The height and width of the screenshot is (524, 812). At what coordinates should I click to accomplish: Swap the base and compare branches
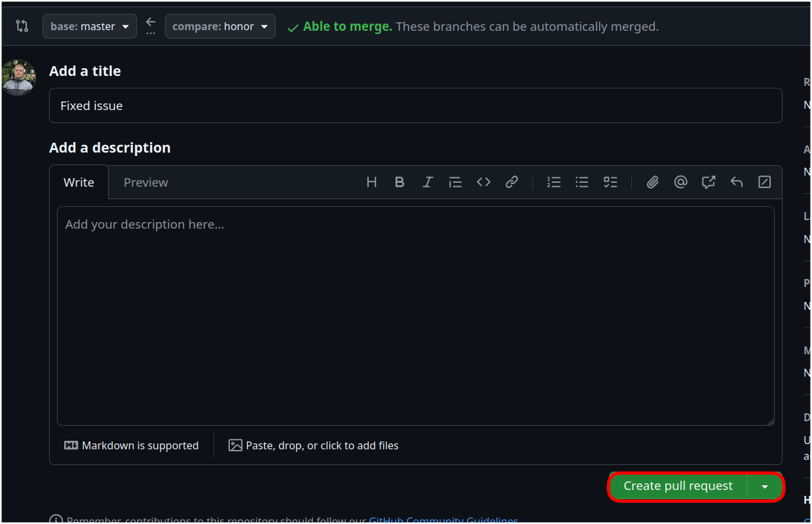click(151, 22)
